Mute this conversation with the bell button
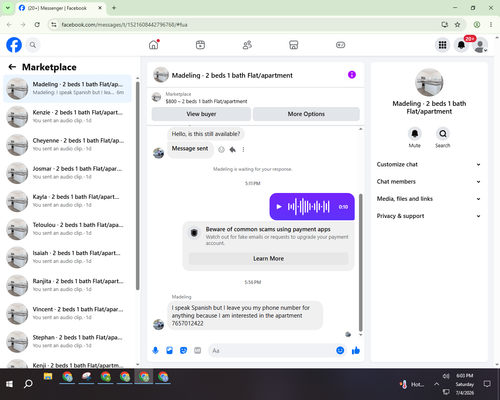 [x=415, y=134]
